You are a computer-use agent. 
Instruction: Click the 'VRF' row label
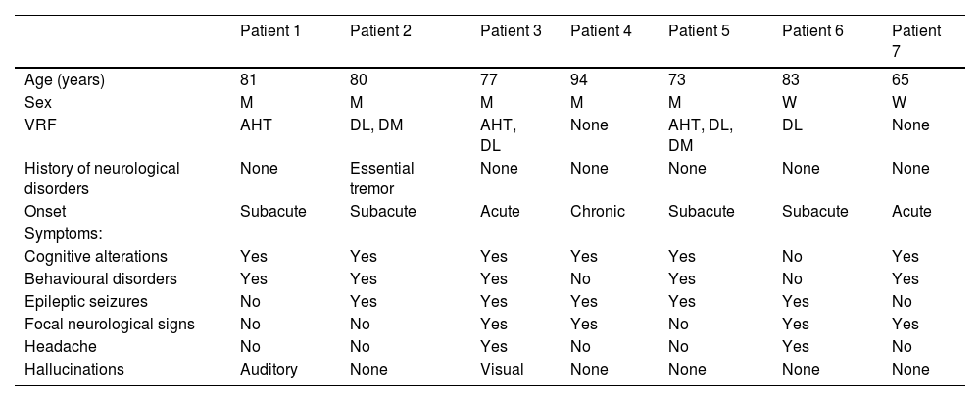click(39, 125)
